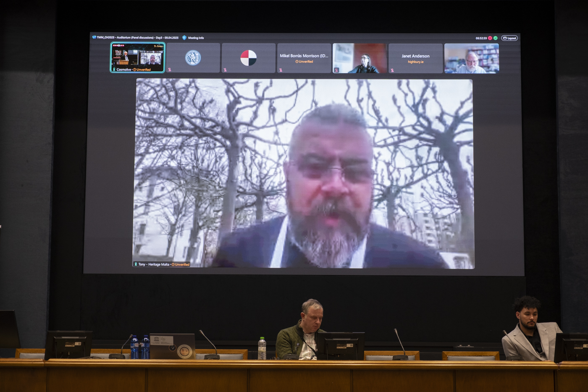Click muted mic icon on Janet Anderson tile
588x392 pixels.
tap(392, 70)
